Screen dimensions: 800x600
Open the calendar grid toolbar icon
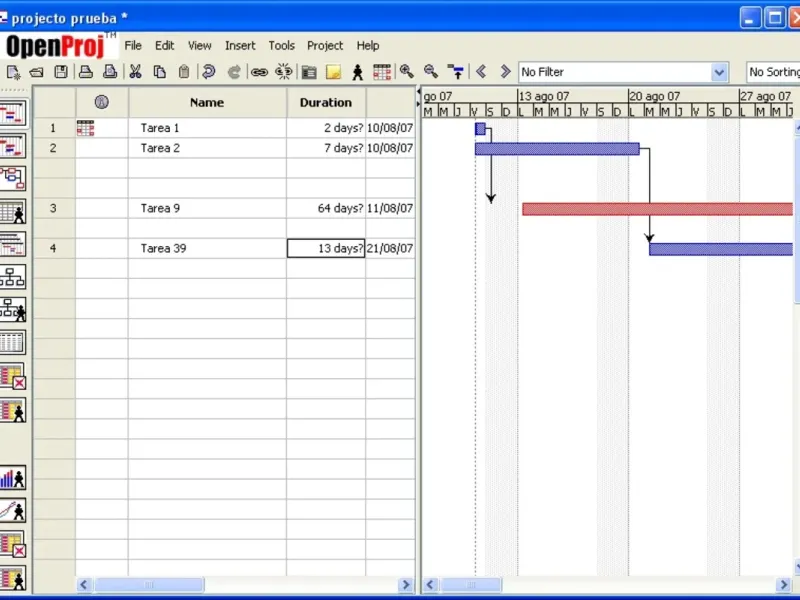382,72
